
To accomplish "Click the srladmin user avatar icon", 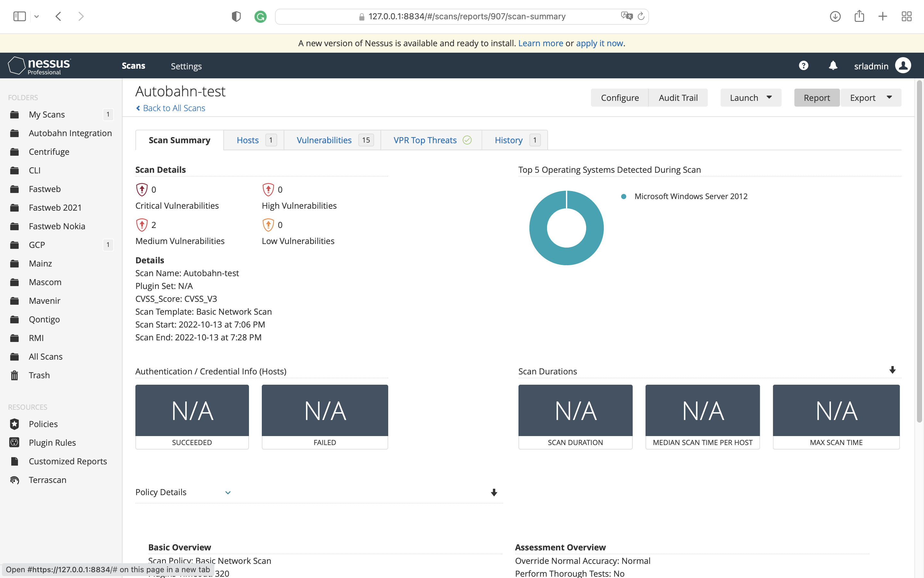I will (903, 66).
